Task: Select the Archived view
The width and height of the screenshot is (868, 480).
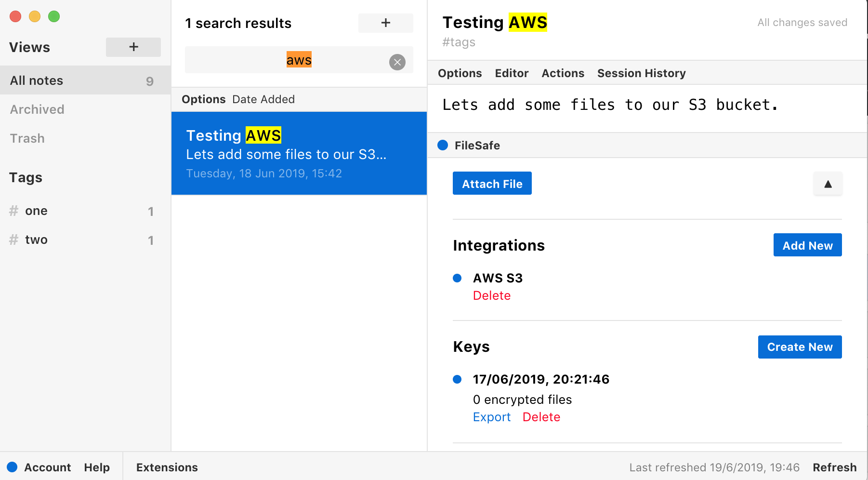Action: [x=37, y=109]
